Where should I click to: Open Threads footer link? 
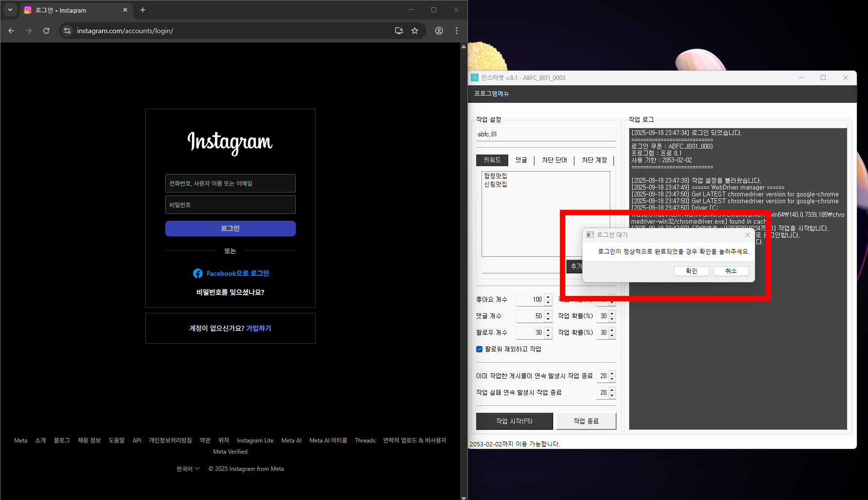coord(365,441)
